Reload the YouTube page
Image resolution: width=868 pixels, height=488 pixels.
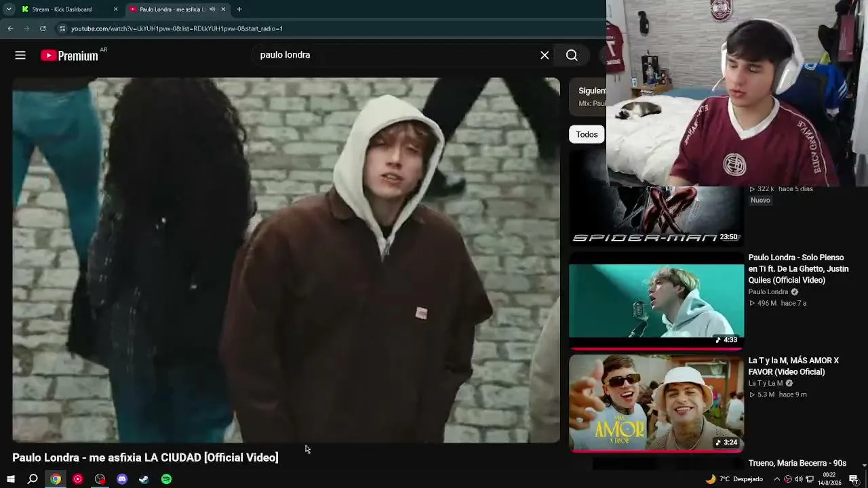43,28
